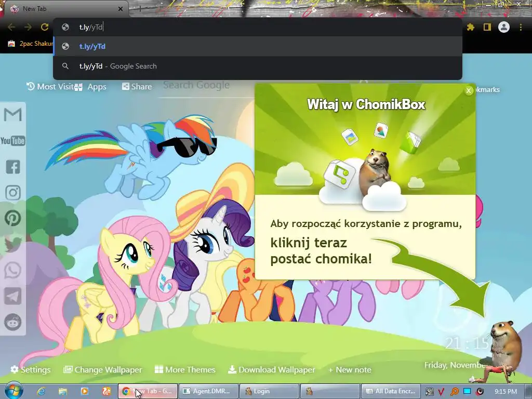Open the Apps shortcut

click(x=90, y=87)
